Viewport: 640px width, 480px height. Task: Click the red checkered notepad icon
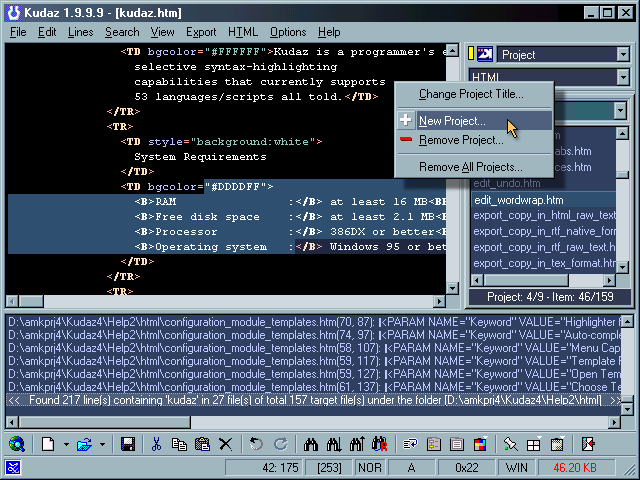tap(557, 444)
